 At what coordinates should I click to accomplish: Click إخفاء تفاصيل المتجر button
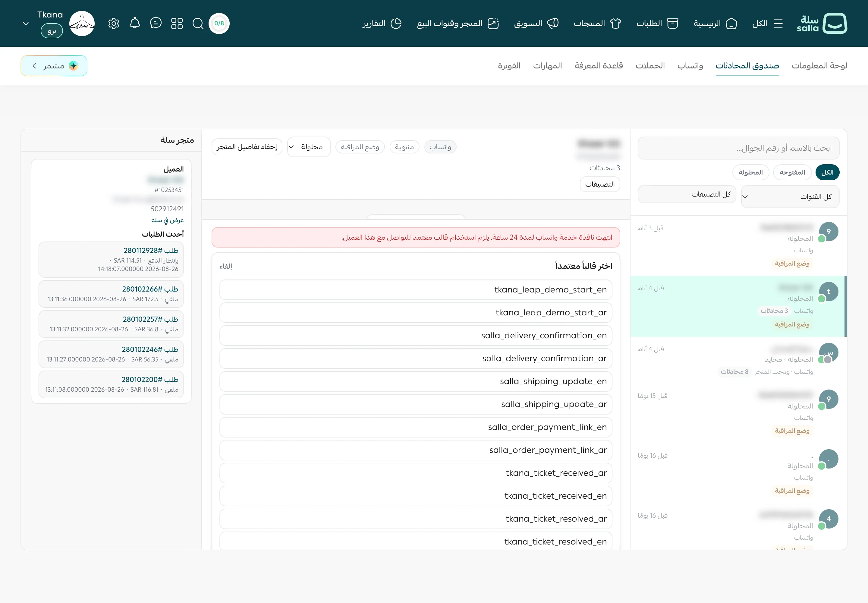[247, 147]
